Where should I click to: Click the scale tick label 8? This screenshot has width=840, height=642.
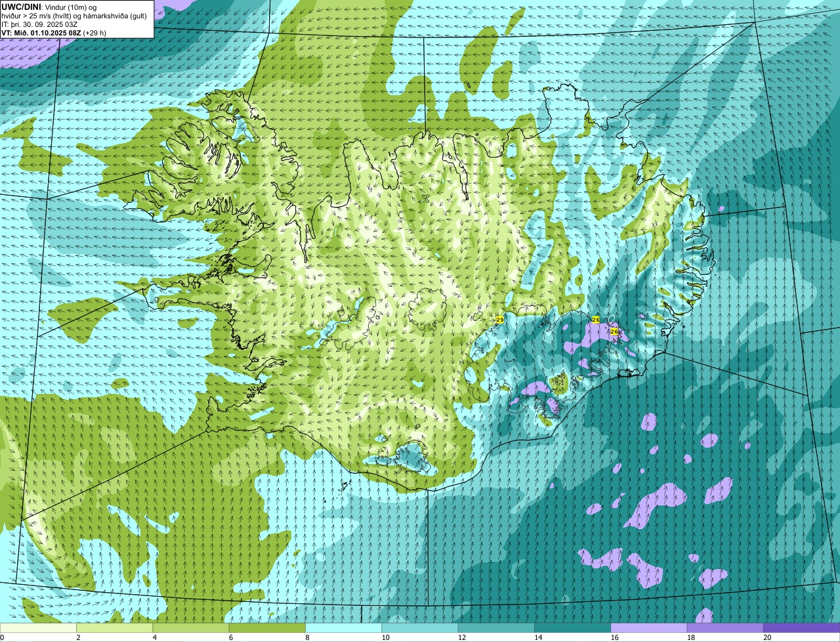point(307,637)
